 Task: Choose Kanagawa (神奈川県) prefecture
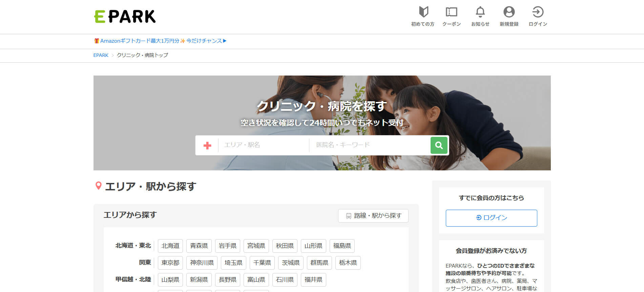202,263
